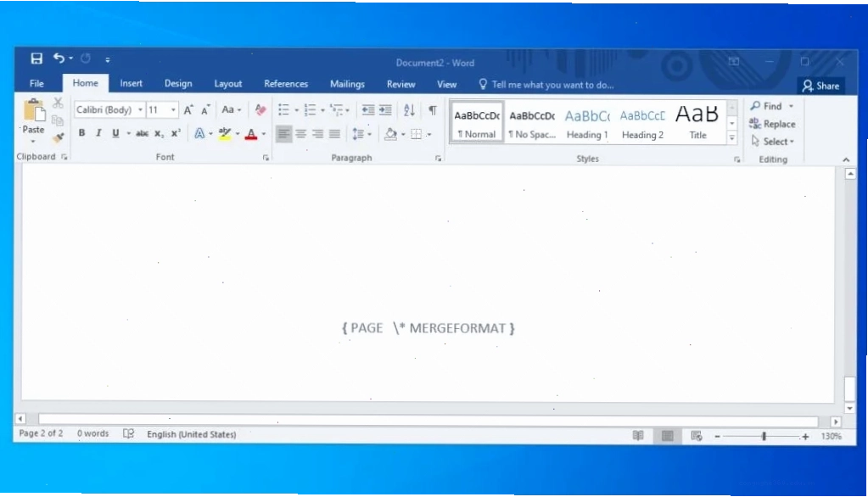The width and height of the screenshot is (868, 497).
Task: Click Increase Indent icon
Action: pos(385,109)
